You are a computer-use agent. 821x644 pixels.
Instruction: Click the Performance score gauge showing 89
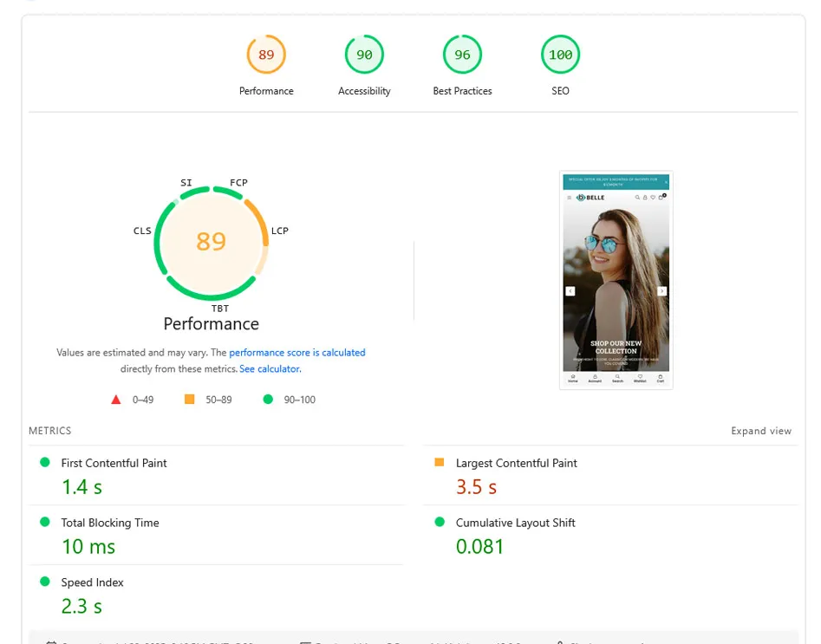point(266,55)
